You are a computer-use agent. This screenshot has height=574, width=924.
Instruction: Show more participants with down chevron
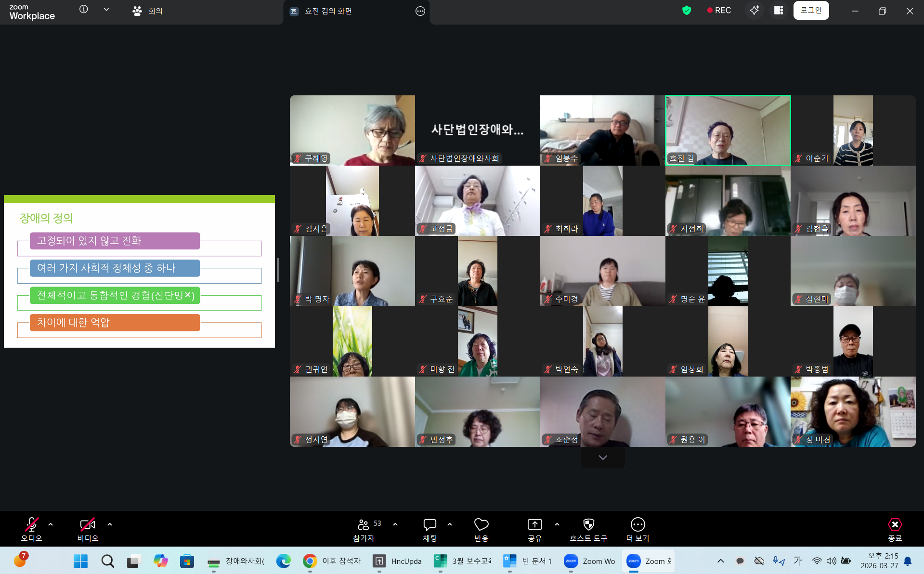click(x=602, y=457)
